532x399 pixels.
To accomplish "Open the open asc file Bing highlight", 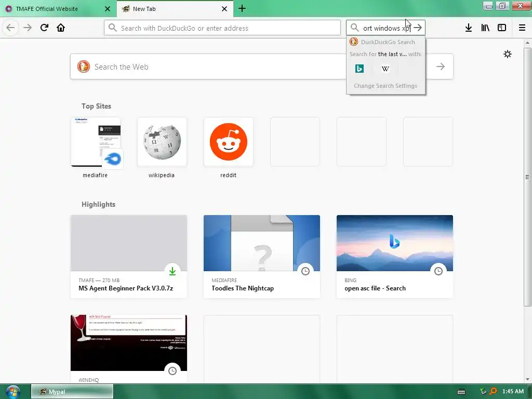I will 395,257.
